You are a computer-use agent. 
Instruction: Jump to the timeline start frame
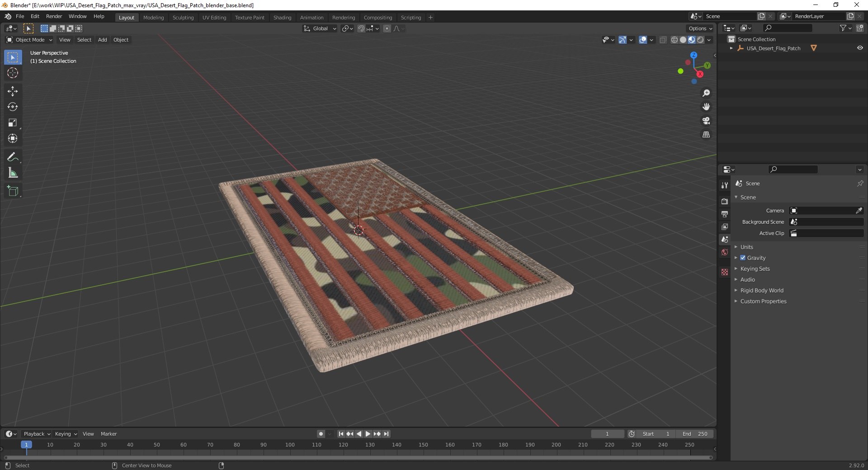pos(341,434)
